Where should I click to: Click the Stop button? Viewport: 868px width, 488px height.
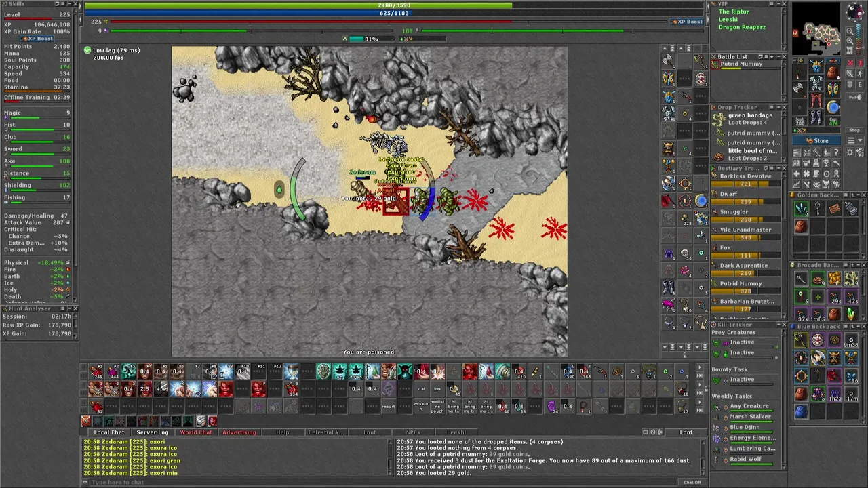854,130
